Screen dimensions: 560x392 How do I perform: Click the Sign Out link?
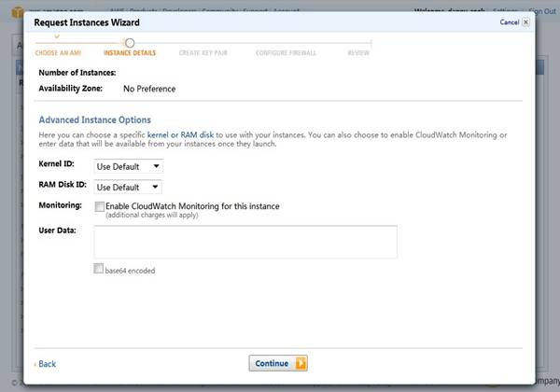pos(543,11)
